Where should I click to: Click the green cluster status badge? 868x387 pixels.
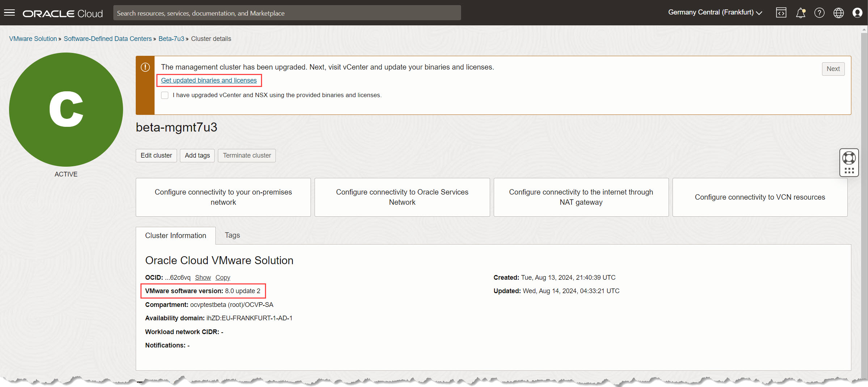pyautogui.click(x=66, y=109)
